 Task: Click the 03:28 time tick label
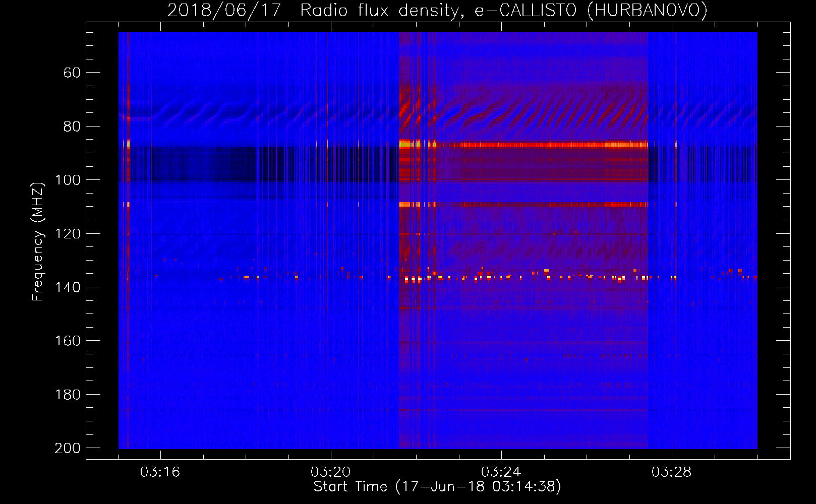pyautogui.click(x=671, y=472)
